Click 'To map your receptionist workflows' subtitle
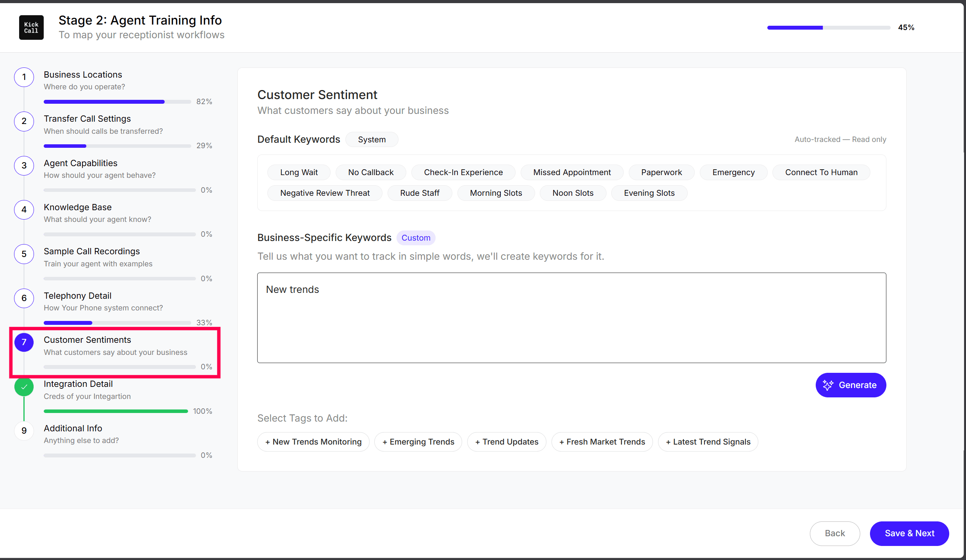The image size is (966, 560). (x=141, y=35)
